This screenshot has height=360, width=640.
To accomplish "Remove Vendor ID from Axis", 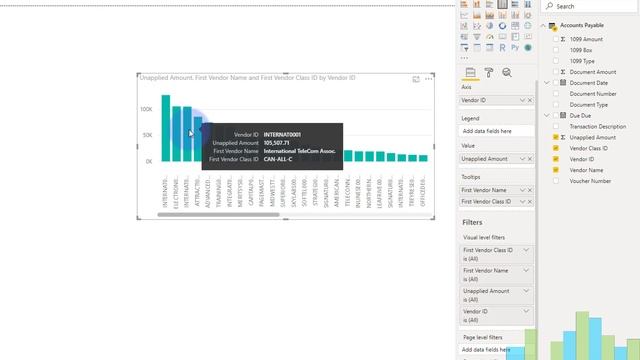I will [x=530, y=100].
